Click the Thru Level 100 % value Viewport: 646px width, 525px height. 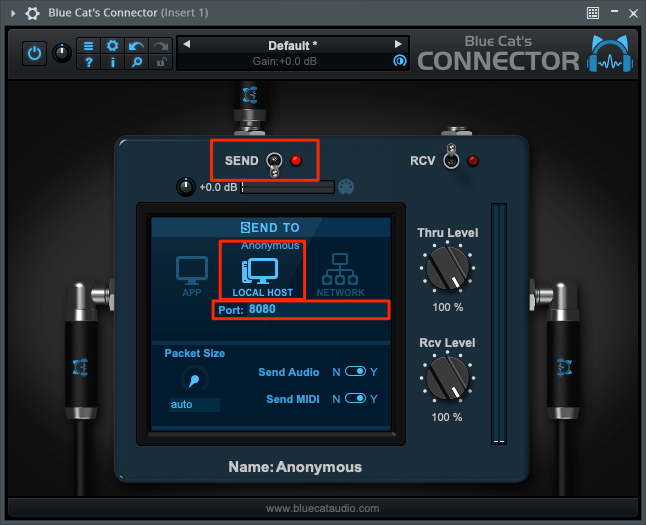click(x=447, y=307)
